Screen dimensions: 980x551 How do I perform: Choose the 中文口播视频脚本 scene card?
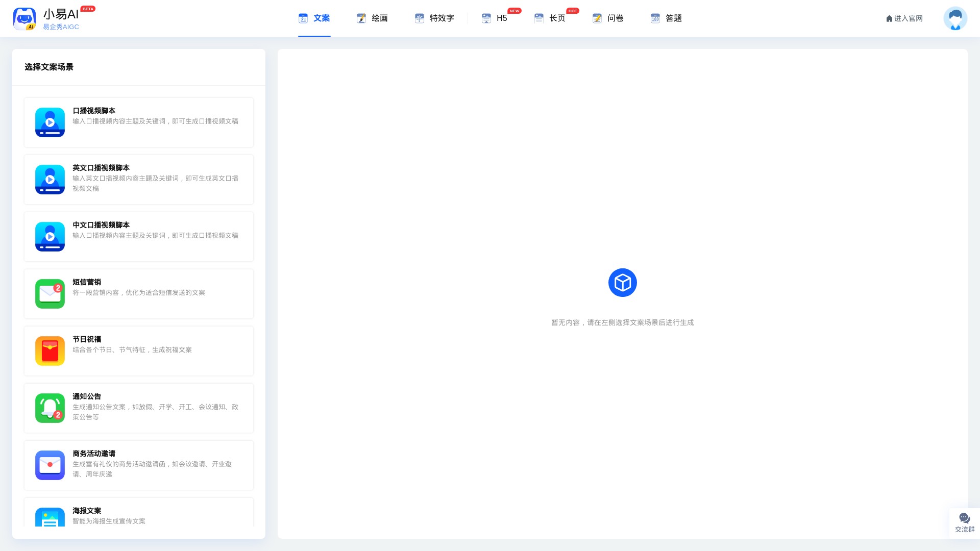pos(139,237)
